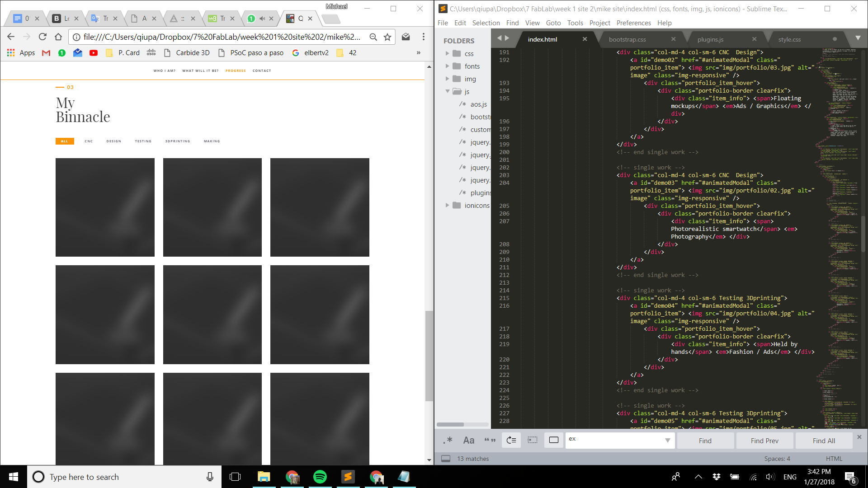The width and height of the screenshot is (868, 488).
Task: Switch to the plugins.js tab
Action: 710,39
